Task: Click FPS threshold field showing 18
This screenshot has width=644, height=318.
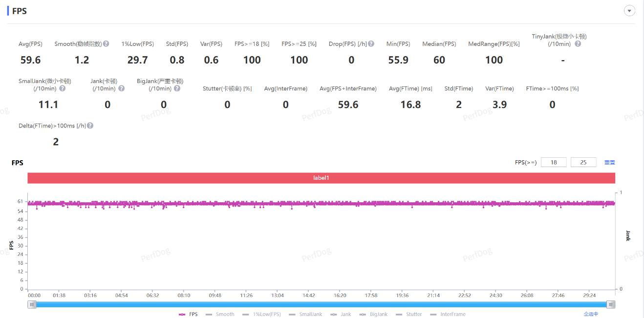Action: (554, 163)
